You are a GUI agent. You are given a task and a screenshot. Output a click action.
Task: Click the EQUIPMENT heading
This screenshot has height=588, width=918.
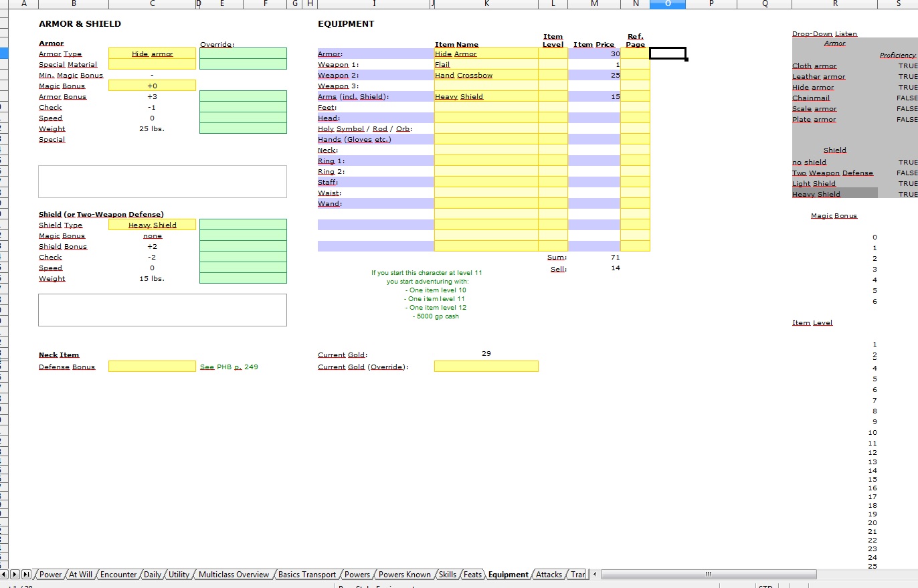click(x=346, y=23)
